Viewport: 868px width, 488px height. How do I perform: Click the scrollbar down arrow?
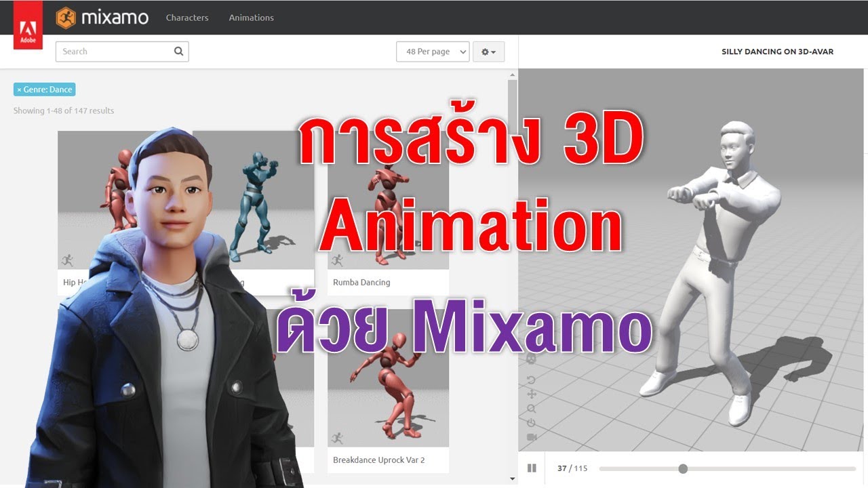tap(513, 479)
